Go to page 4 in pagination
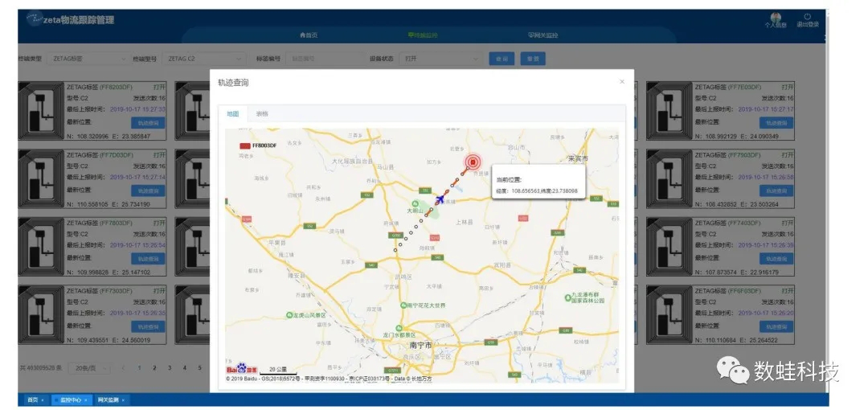Image resolution: width=868 pixels, height=410 pixels. coord(185,368)
